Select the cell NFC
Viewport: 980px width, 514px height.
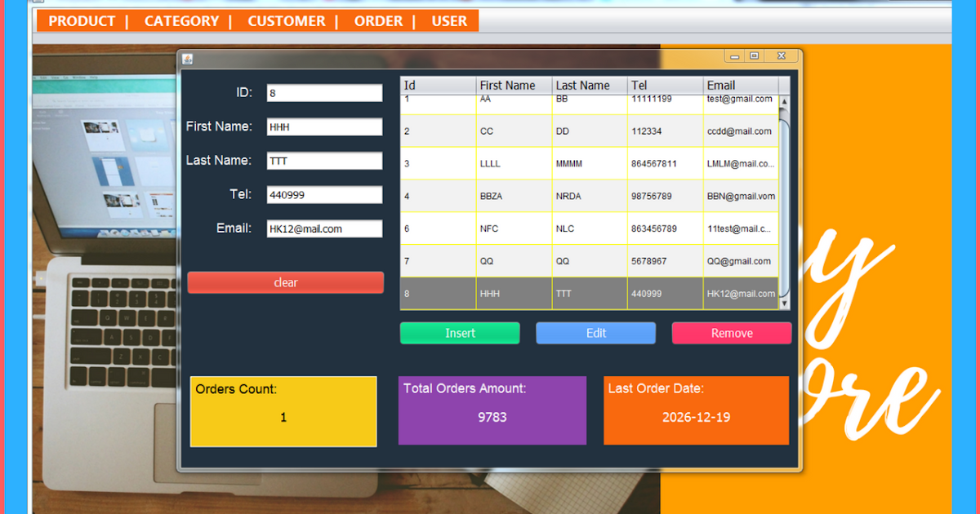pyautogui.click(x=514, y=229)
